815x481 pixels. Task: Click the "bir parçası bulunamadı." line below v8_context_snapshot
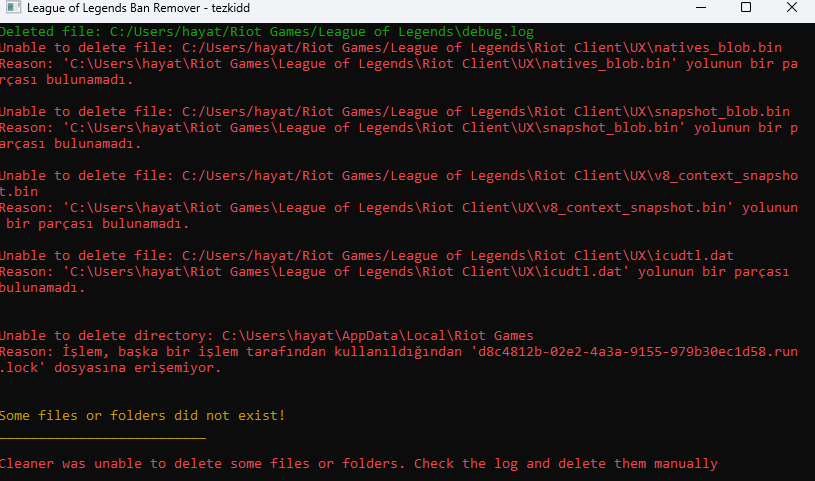pos(97,224)
